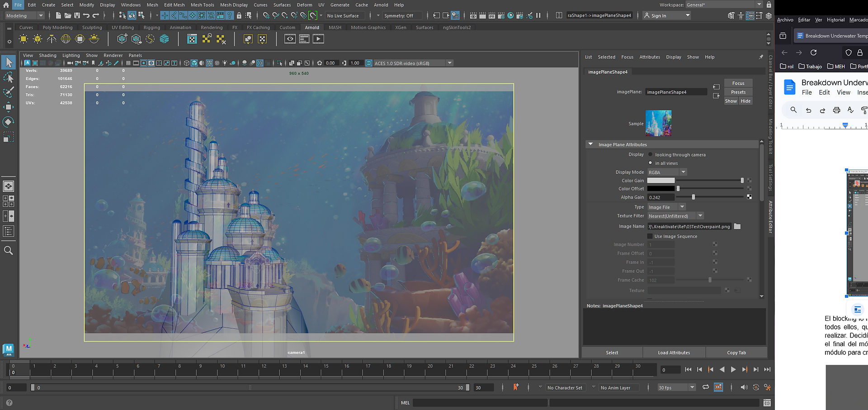
Task: Toggle Cached Playback in the range slider
Action: (x=718, y=387)
